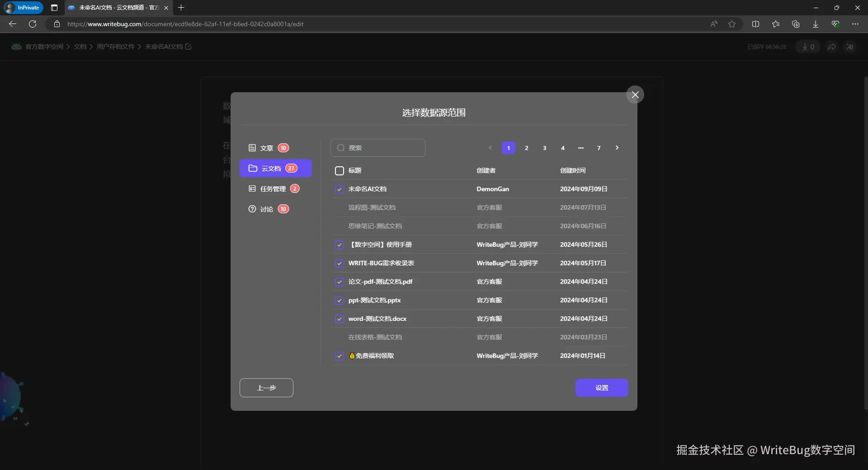
Task: Click the 设置 button
Action: 601,388
